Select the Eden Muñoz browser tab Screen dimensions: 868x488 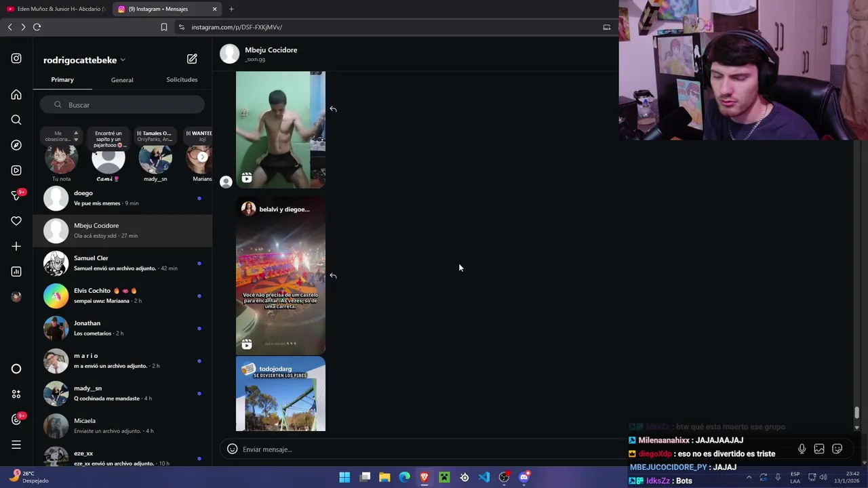(56, 9)
